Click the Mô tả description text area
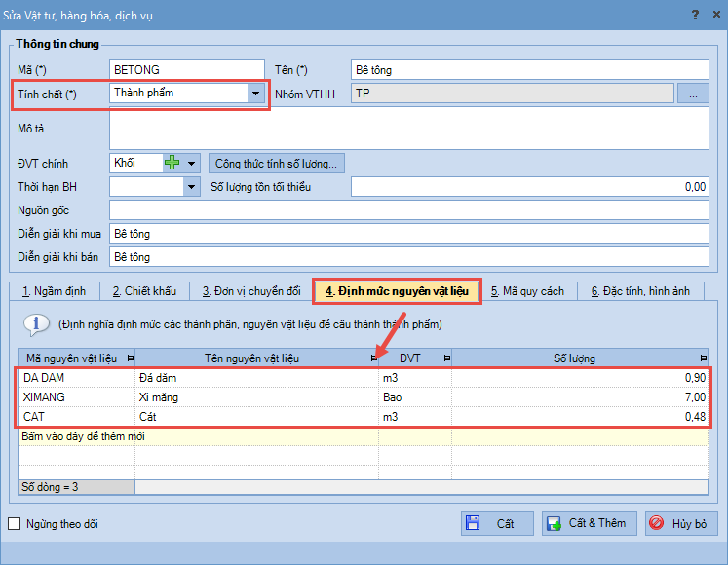 409,129
